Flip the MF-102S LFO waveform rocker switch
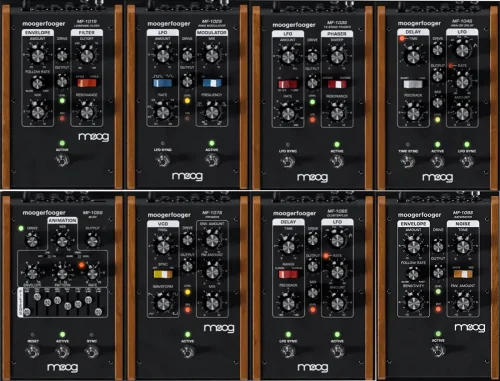This screenshot has height=381, width=500. pyautogui.click(x=163, y=83)
